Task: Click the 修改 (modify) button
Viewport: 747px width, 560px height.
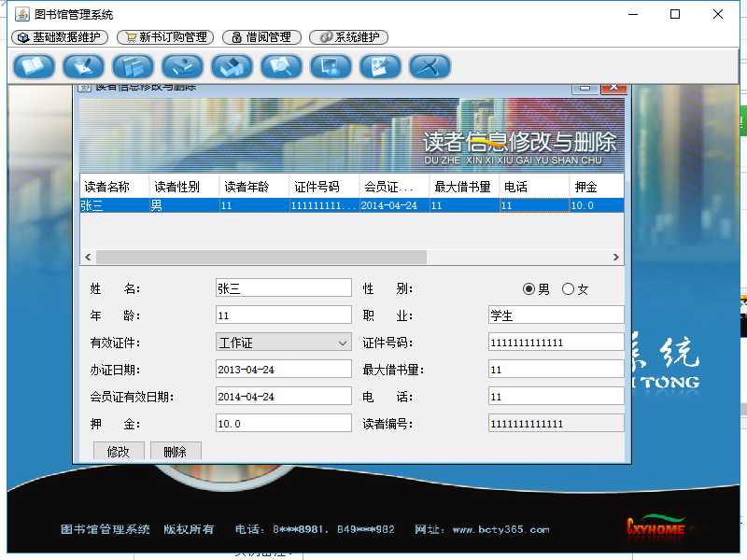Action: pos(119,451)
